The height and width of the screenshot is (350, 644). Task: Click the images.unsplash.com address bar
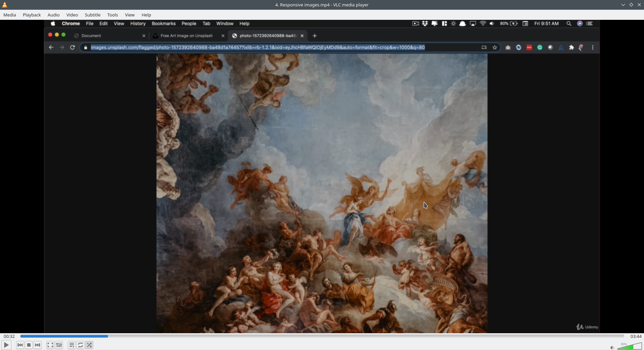pyautogui.click(x=290, y=47)
